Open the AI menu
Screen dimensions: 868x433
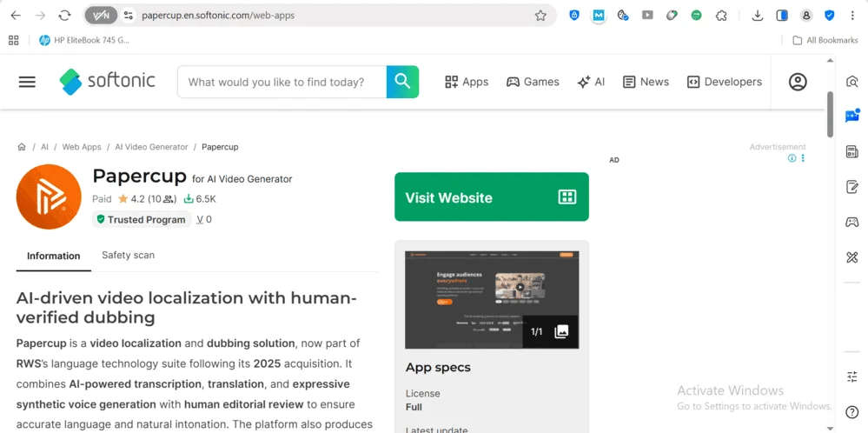[x=591, y=82]
